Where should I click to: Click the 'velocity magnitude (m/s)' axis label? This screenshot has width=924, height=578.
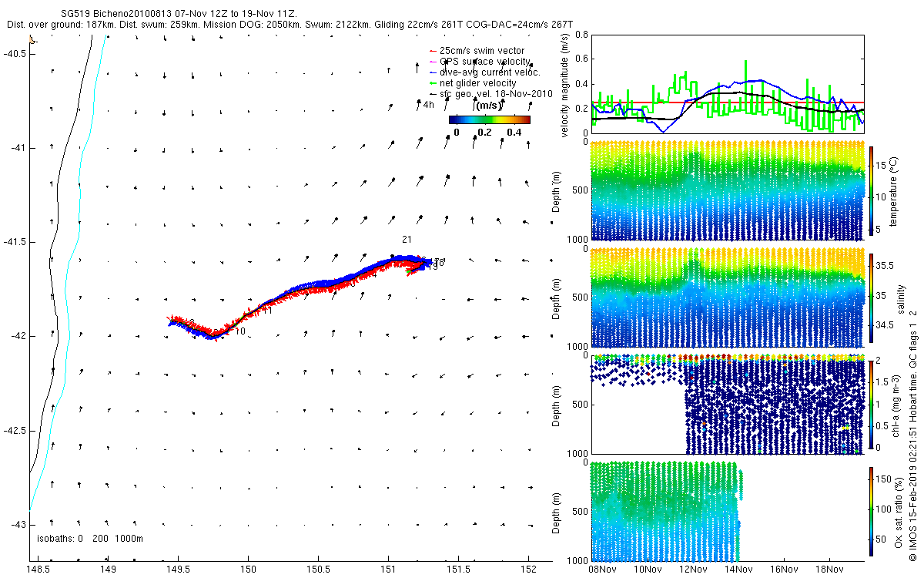[x=566, y=86]
